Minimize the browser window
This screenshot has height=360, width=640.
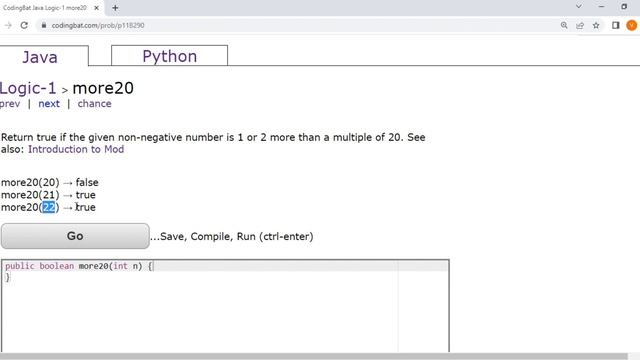(x=601, y=7)
